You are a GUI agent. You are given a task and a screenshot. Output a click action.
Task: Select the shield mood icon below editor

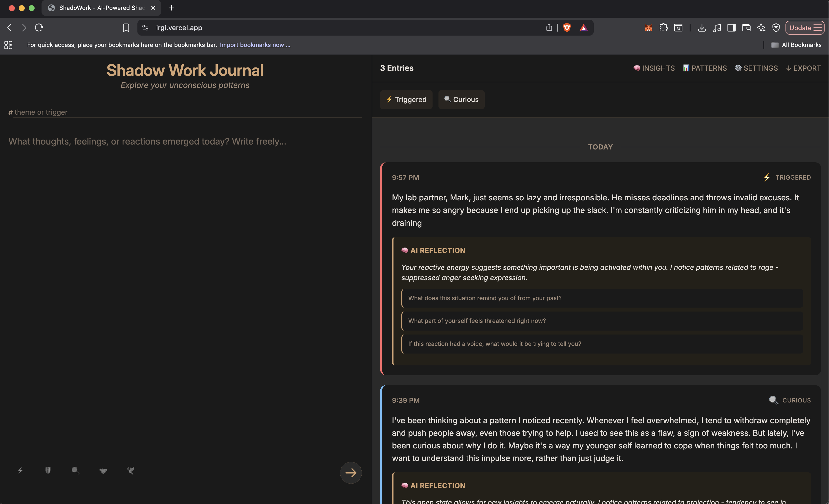point(48,470)
